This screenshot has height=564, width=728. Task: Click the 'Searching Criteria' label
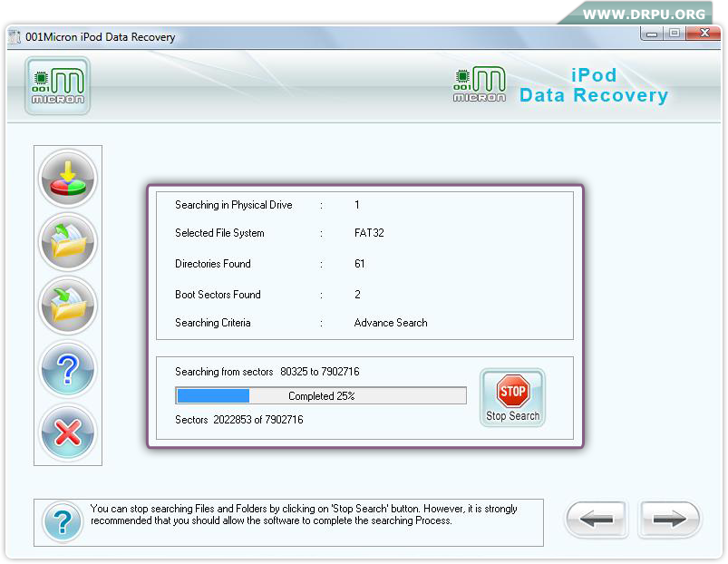point(213,323)
